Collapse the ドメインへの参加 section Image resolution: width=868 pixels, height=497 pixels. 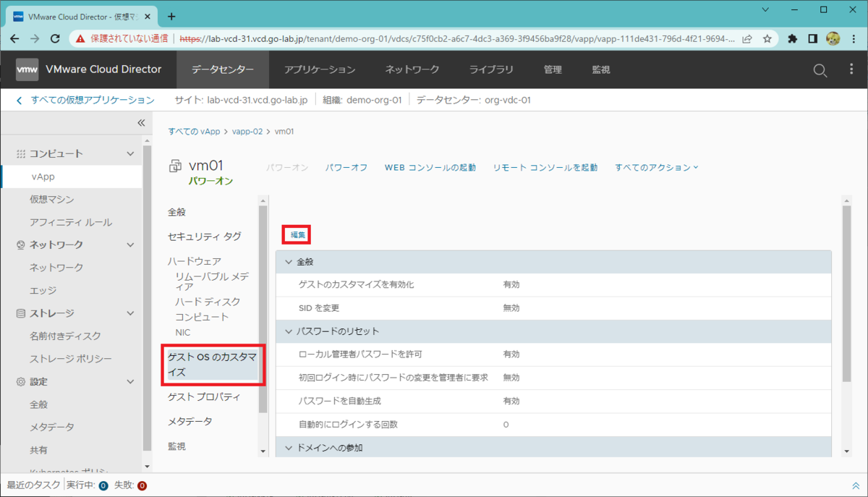[289, 448]
